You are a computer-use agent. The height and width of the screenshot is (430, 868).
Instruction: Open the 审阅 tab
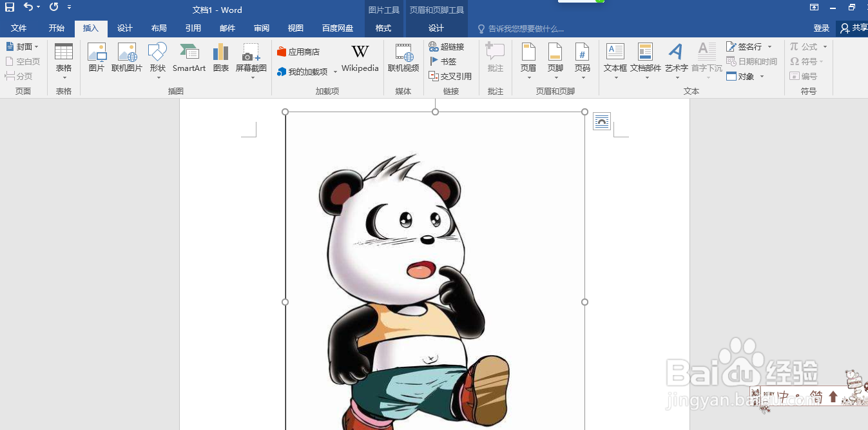pyautogui.click(x=262, y=28)
